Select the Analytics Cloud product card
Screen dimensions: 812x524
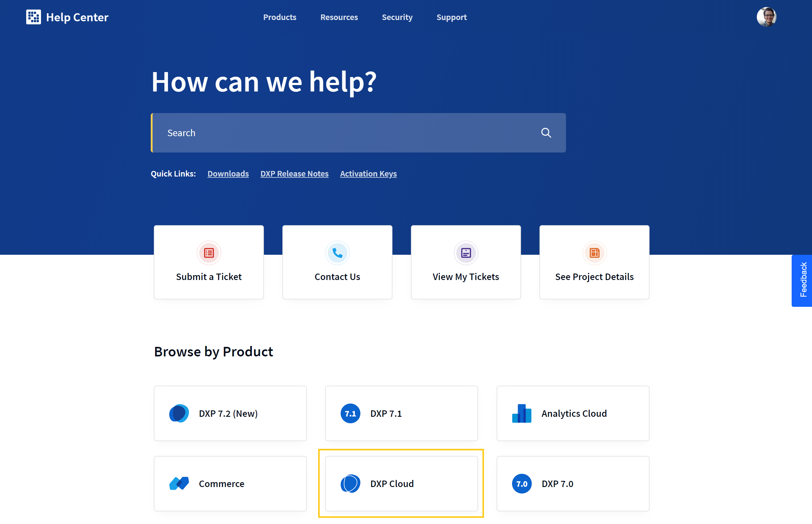click(573, 413)
